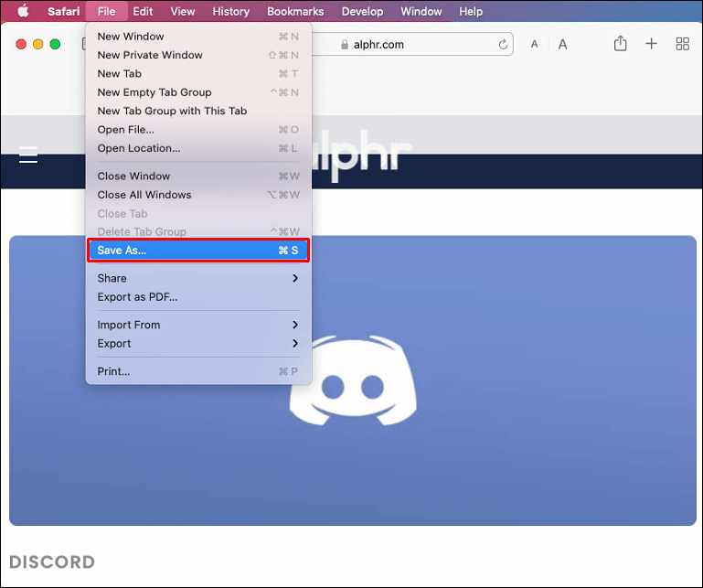
Task: Expand the Import From submenu
Action: (x=198, y=325)
